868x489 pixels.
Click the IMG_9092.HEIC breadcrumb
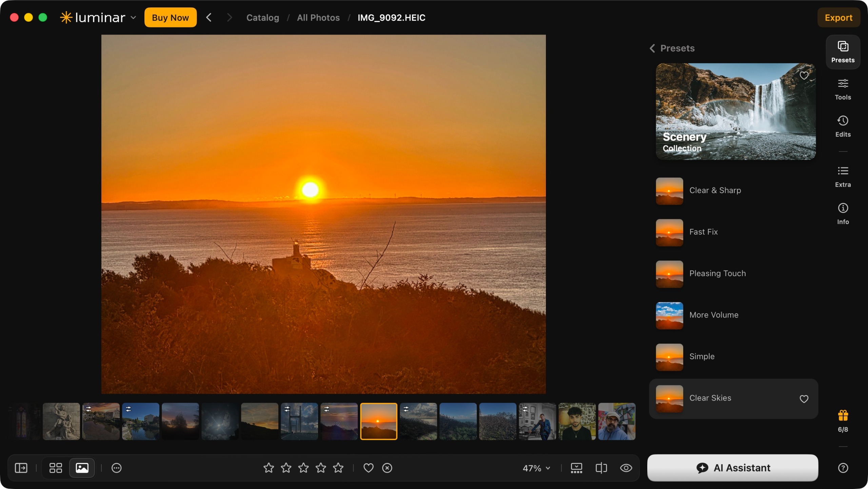point(391,18)
